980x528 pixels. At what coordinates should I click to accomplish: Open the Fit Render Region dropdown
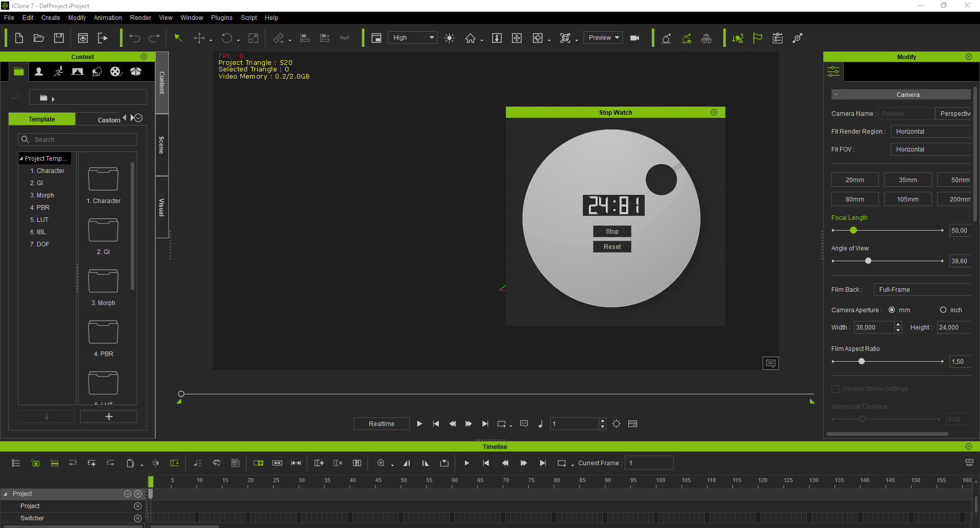(x=930, y=132)
